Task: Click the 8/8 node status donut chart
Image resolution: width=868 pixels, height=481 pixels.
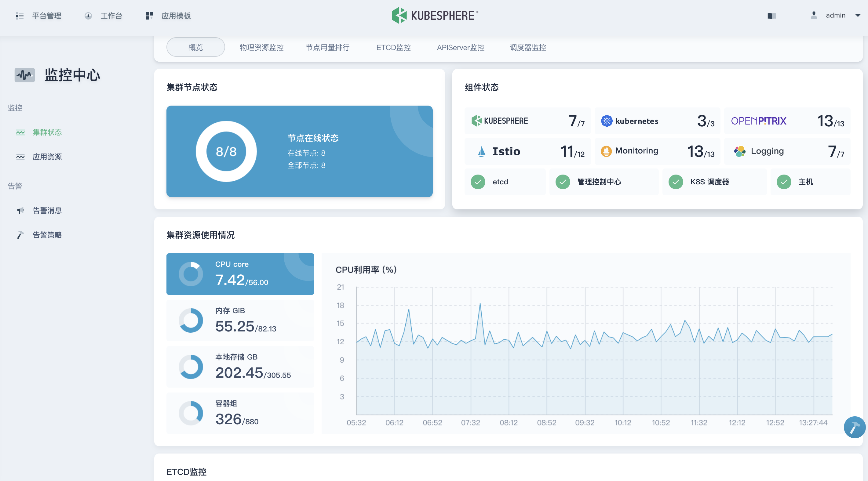Action: click(x=226, y=151)
